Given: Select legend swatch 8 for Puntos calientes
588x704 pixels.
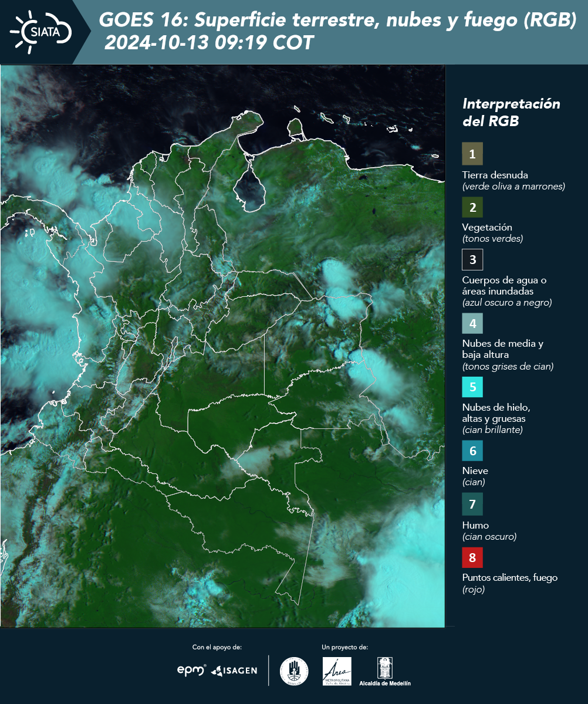Looking at the screenshot, I should [x=472, y=557].
